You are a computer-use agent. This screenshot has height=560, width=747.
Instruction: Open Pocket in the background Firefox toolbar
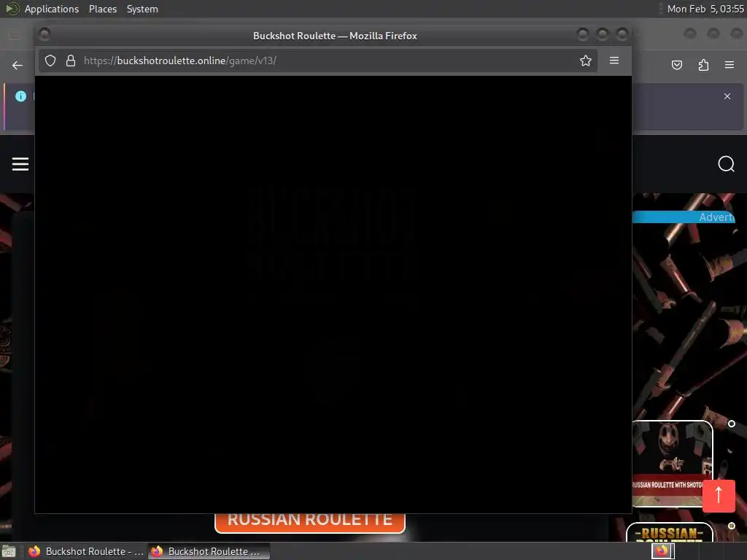click(x=677, y=65)
